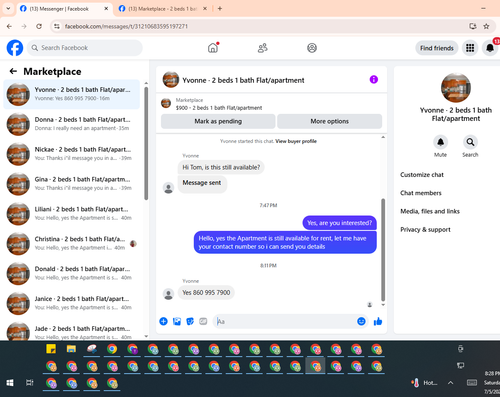
Task: Open File Explorer in taskbar
Action: click(x=71, y=349)
